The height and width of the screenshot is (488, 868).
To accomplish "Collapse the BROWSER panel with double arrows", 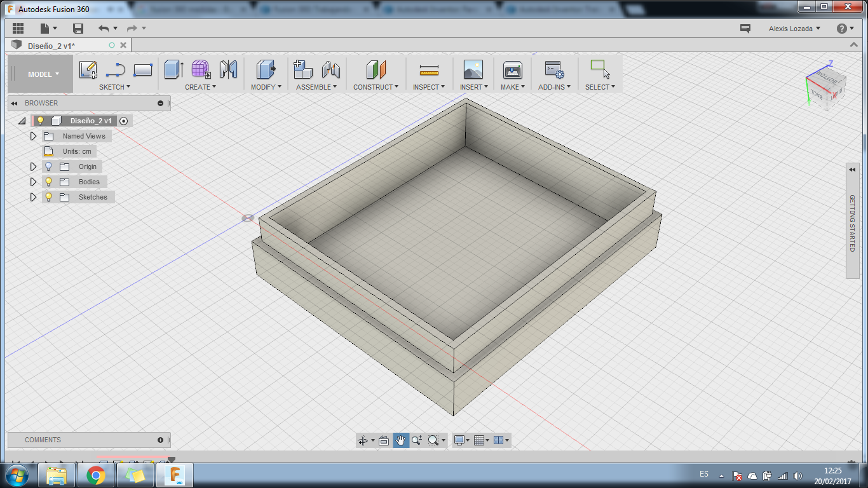I will 14,103.
